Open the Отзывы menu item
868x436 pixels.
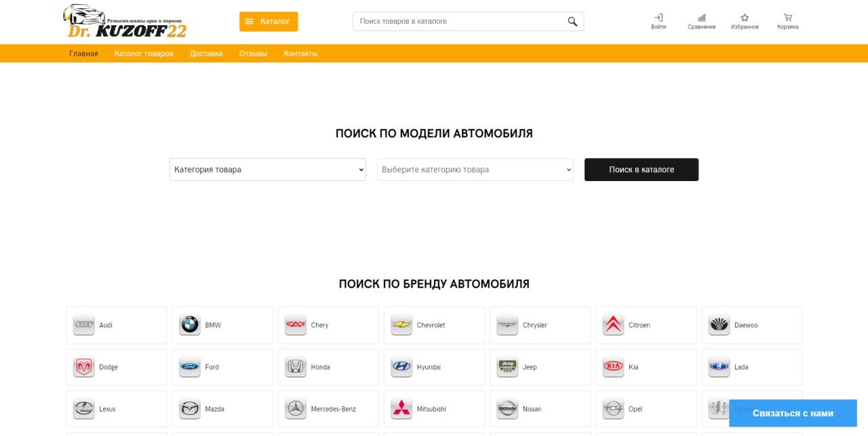(x=253, y=54)
